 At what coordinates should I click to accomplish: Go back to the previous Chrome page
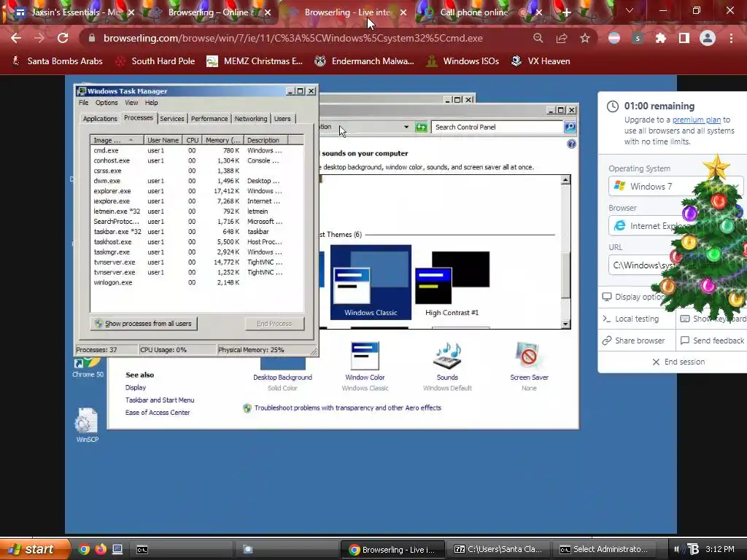pyautogui.click(x=16, y=38)
